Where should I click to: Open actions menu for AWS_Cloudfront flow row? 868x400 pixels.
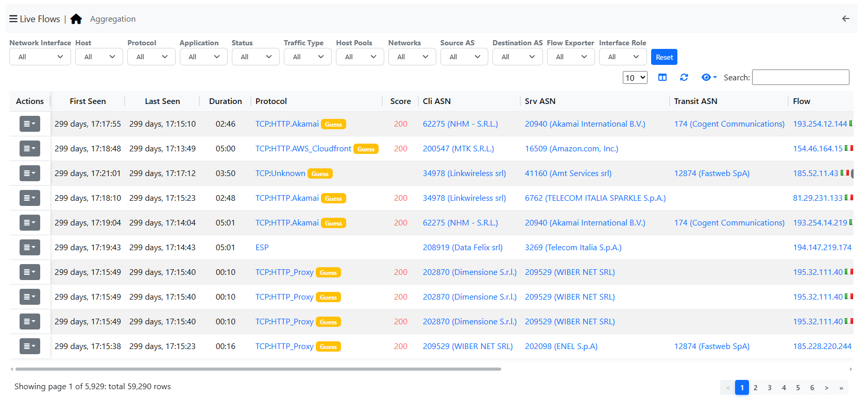point(29,149)
